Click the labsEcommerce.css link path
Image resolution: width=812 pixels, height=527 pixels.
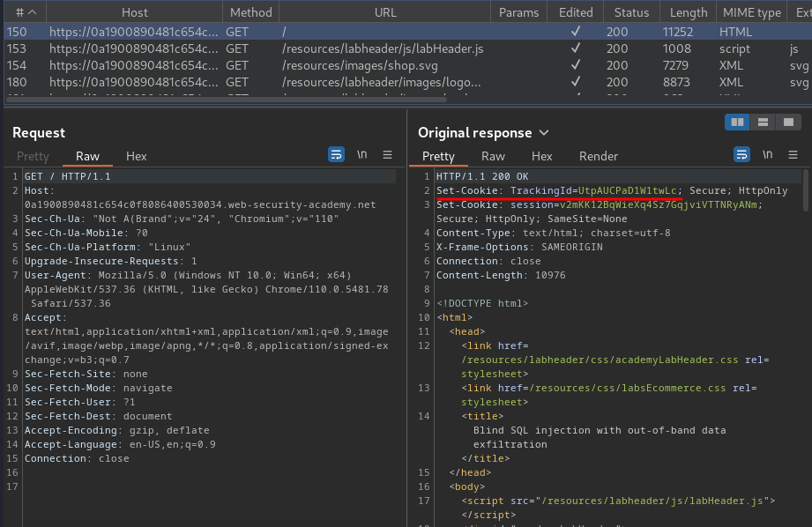[628, 388]
